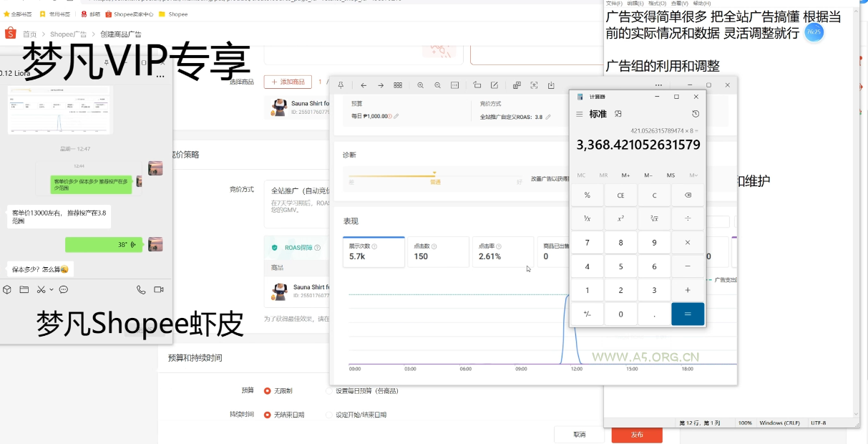Start a video call in the WeChat chat

point(158,289)
